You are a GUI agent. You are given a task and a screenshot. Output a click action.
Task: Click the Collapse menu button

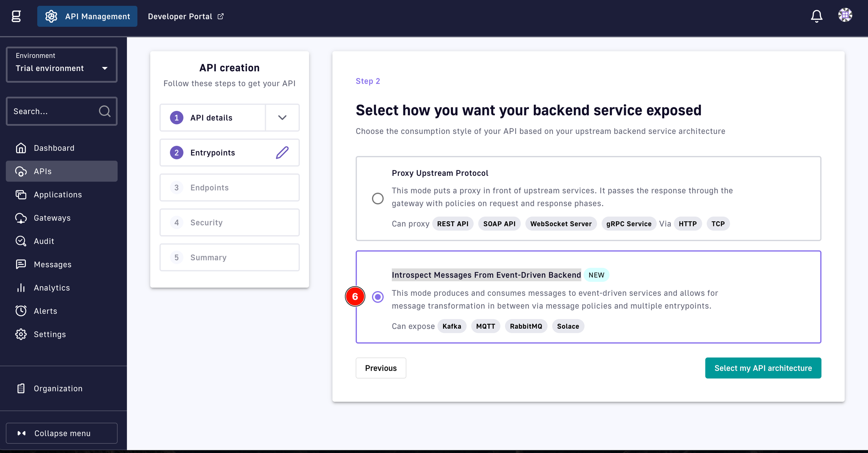[x=61, y=433]
